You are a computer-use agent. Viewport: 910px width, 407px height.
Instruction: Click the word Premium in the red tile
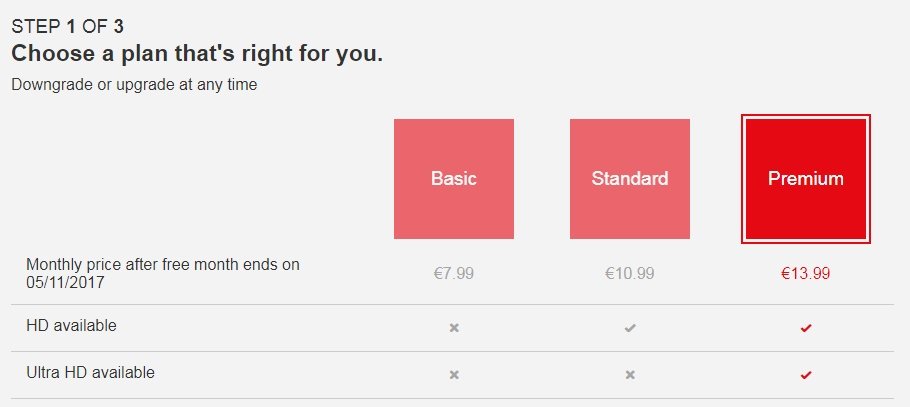point(806,178)
